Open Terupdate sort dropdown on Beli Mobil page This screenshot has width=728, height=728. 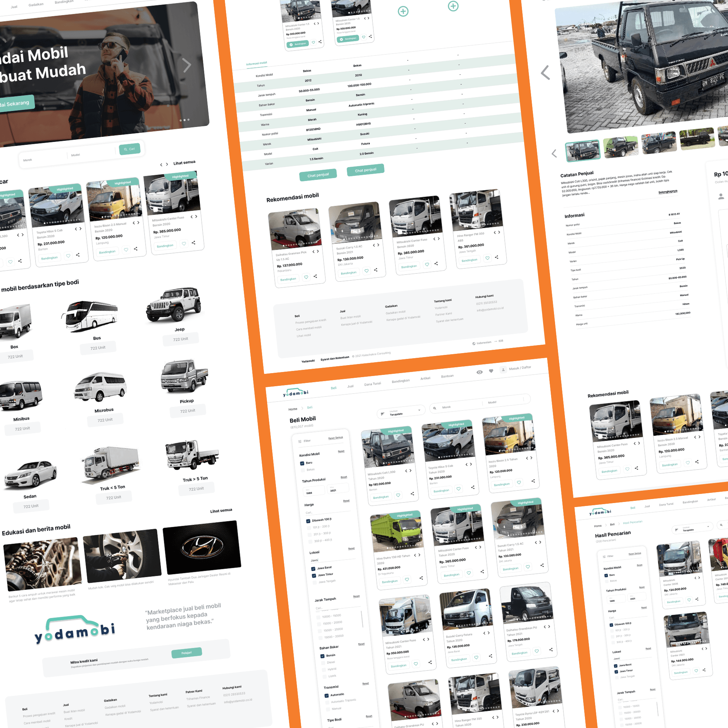tap(401, 412)
